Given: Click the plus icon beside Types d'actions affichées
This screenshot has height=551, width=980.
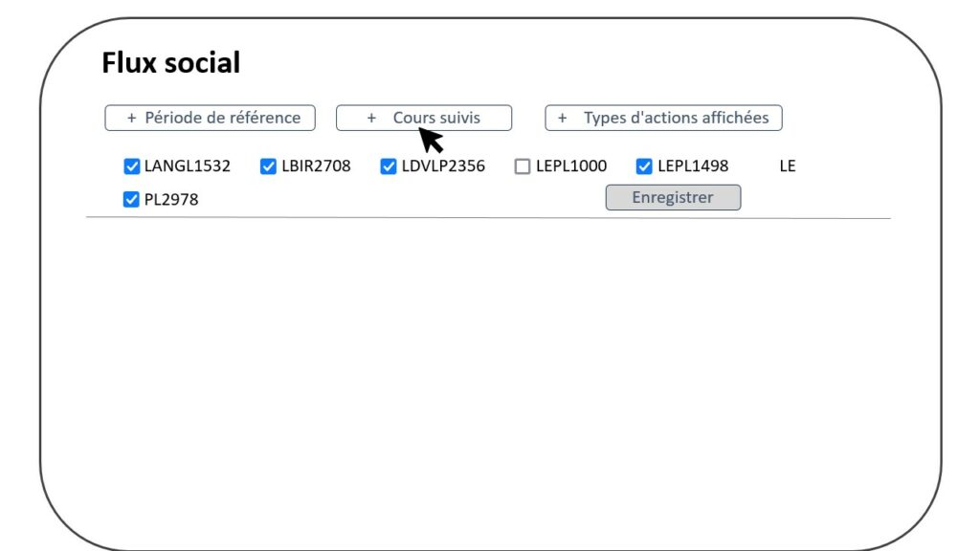Looking at the screenshot, I should [563, 118].
